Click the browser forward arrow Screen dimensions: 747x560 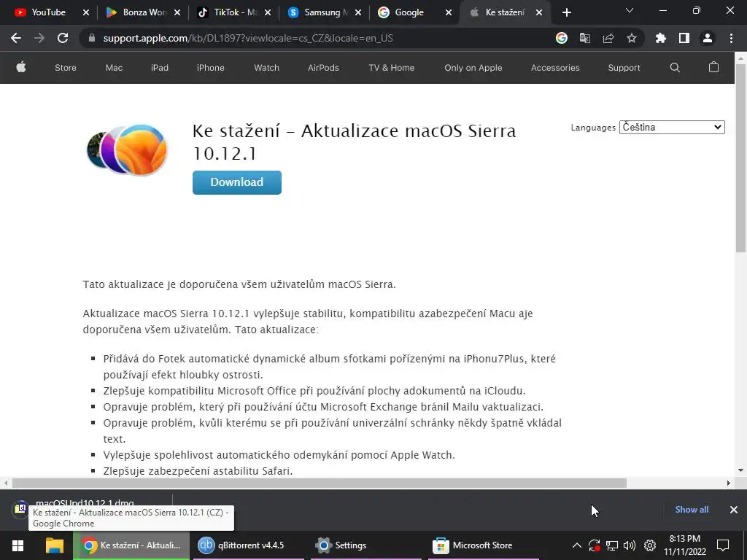pos(39,38)
